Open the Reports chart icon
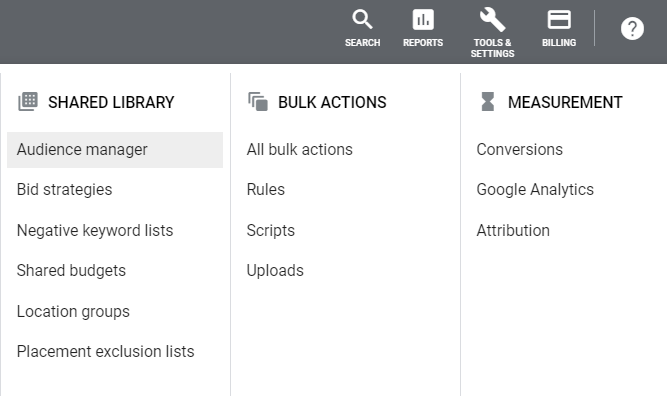The height and width of the screenshot is (397, 667). tap(423, 20)
